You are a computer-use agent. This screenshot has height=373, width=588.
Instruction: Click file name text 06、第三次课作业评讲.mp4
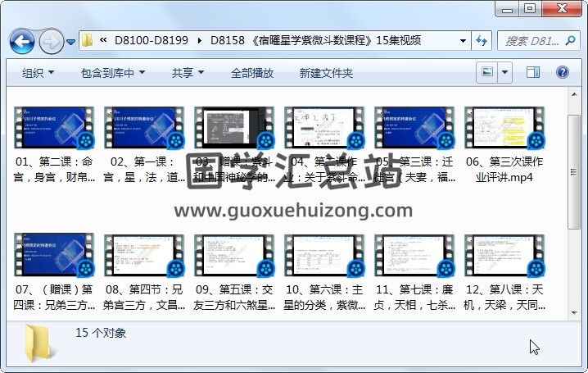tap(504, 169)
